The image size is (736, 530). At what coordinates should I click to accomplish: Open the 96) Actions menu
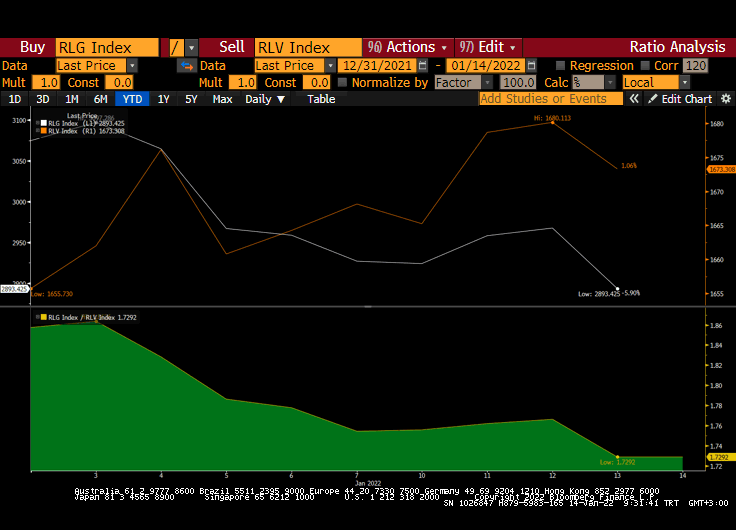[x=407, y=47]
